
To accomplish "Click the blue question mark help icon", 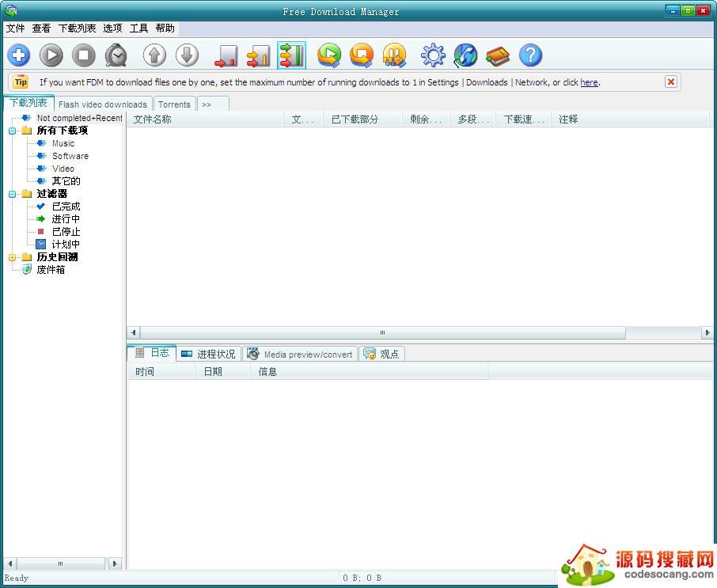I will [x=530, y=55].
